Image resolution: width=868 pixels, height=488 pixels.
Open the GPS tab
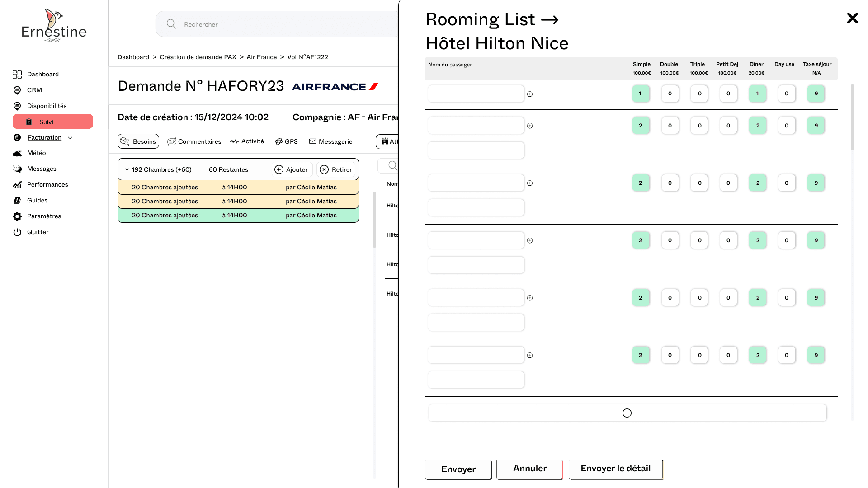[x=286, y=141]
